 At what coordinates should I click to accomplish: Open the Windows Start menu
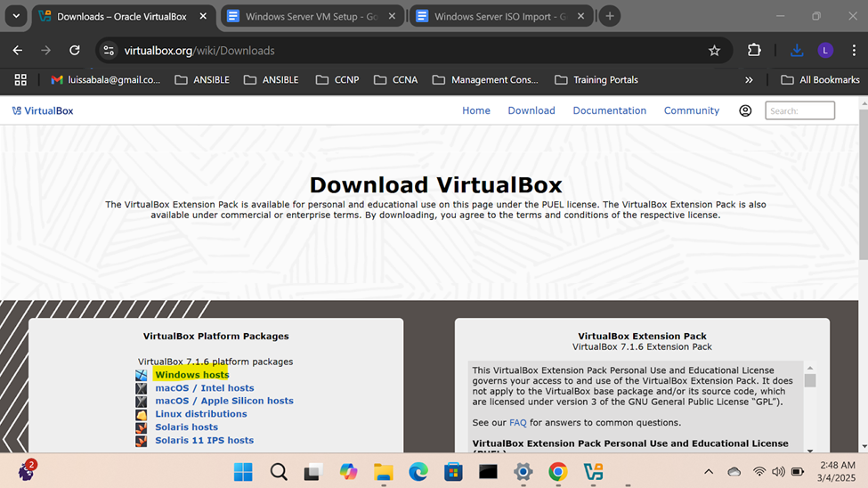[x=243, y=472]
